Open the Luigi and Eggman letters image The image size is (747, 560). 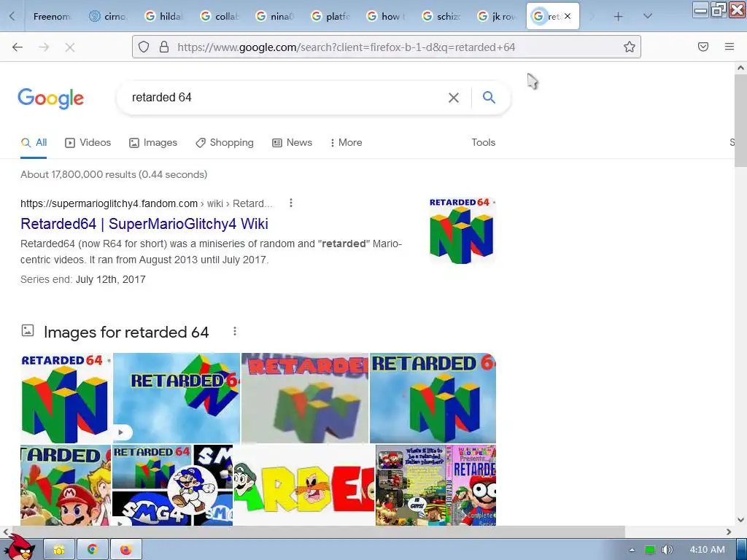click(x=304, y=485)
